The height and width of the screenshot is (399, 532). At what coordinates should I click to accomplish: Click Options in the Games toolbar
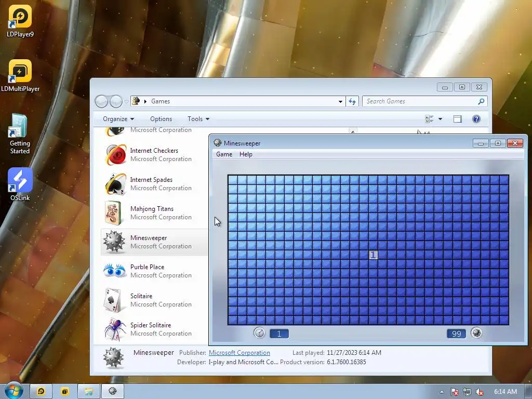pos(161,119)
